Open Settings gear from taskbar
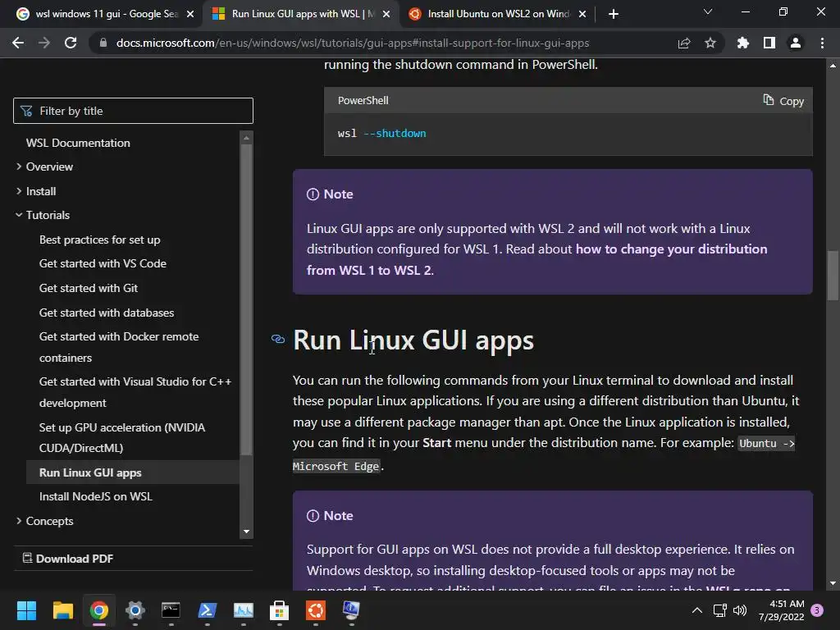The height and width of the screenshot is (630, 840). 135,610
